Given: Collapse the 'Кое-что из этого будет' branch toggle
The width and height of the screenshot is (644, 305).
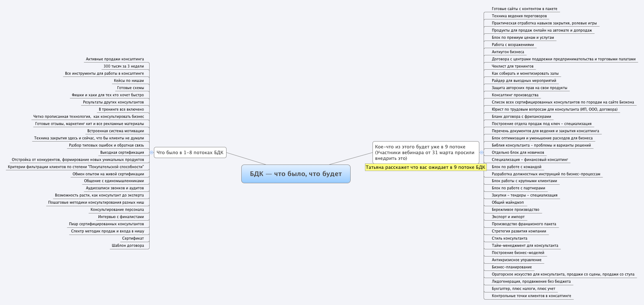Looking at the screenshot, I should [x=482, y=153].
